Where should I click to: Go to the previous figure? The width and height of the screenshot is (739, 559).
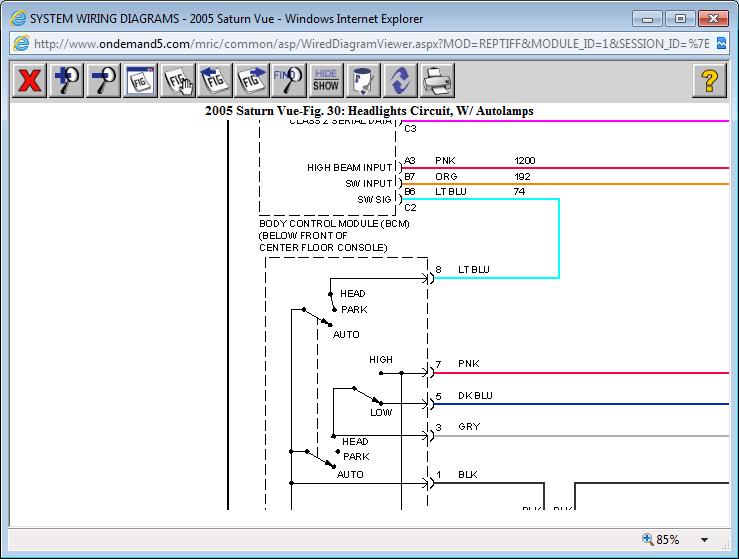pos(213,80)
